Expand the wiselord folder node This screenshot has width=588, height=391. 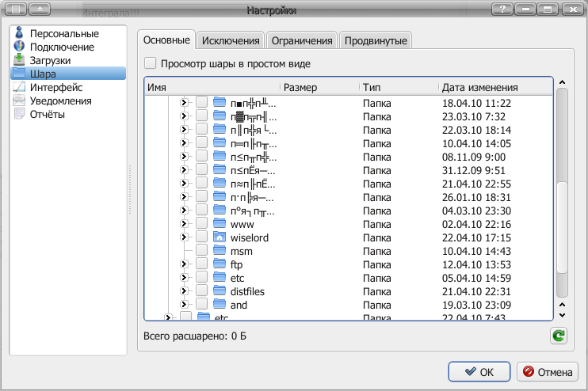[184, 237]
